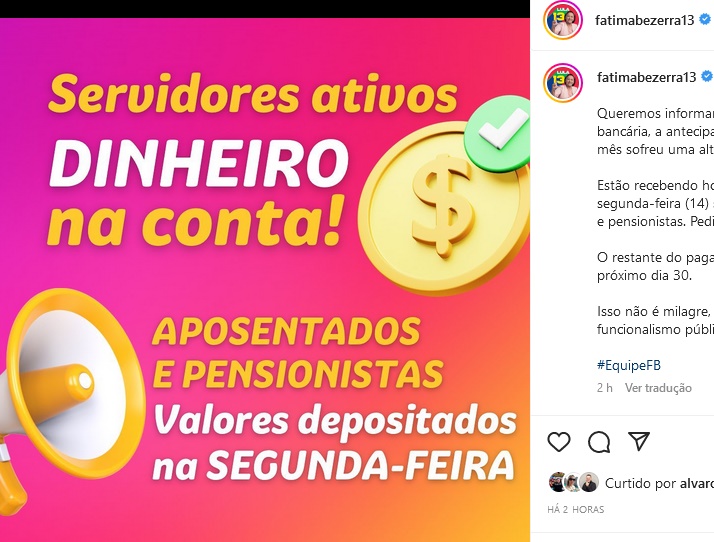This screenshot has width=714, height=542.
Task: Open comments with speech bubble icon
Action: [x=599, y=442]
